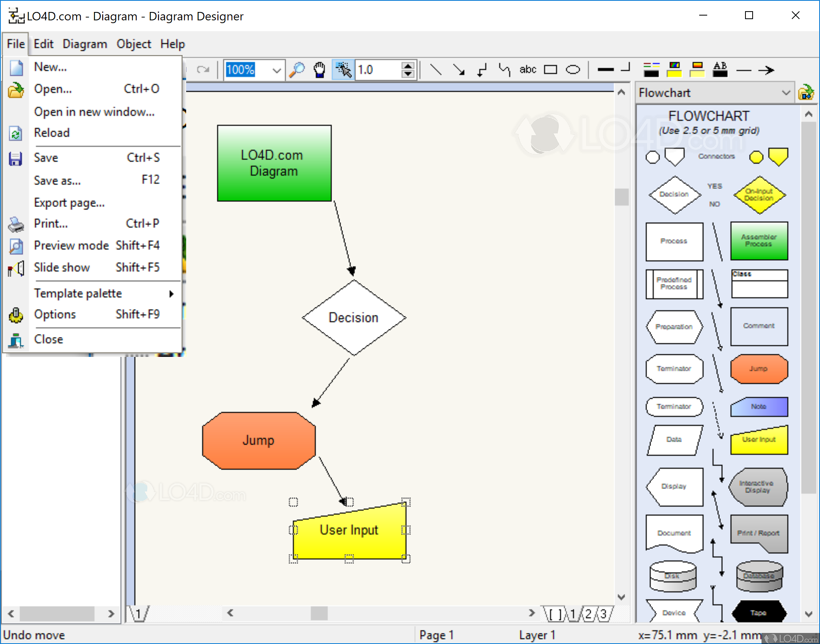Select the right-angle connector tool
Screen dimensions: 820x644
click(482, 70)
